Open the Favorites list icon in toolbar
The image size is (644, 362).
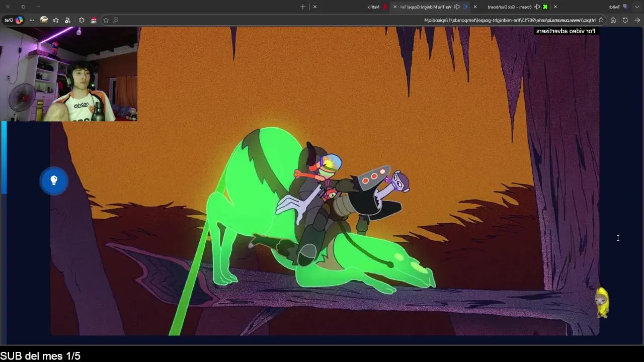[56, 20]
